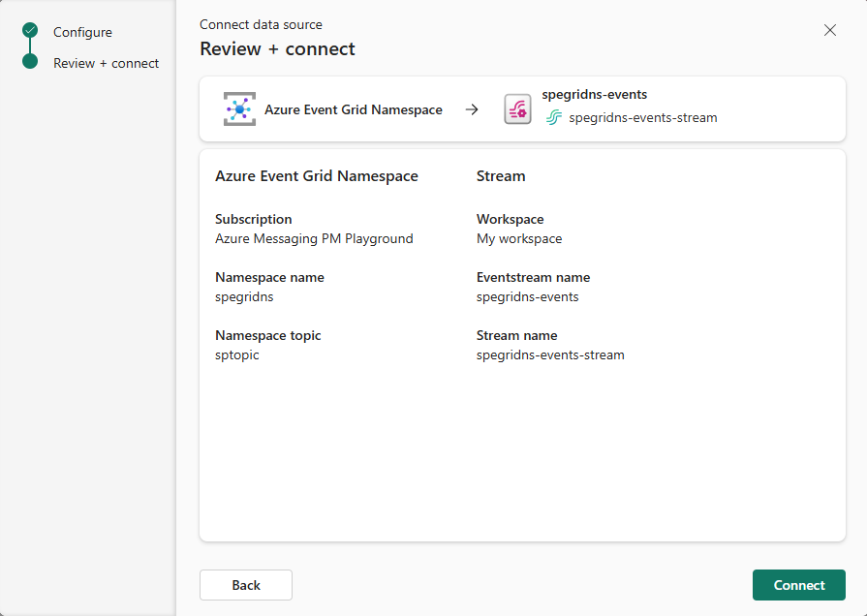Select Review + connect in the sidebar

tap(107, 63)
